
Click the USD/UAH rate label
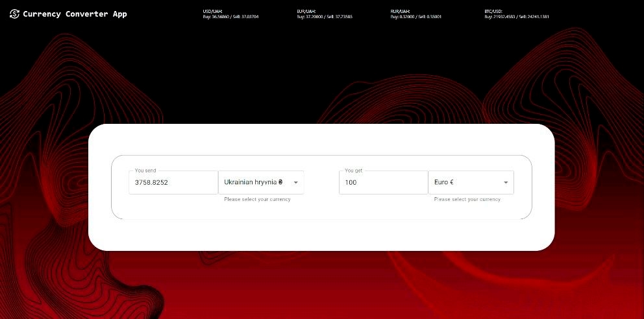(212, 12)
